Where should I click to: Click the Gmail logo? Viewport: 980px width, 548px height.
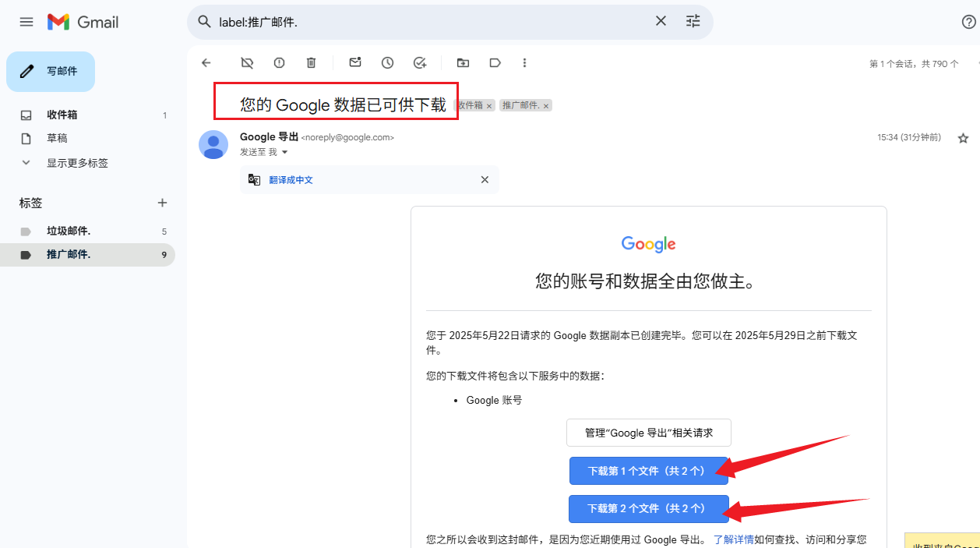pos(83,22)
